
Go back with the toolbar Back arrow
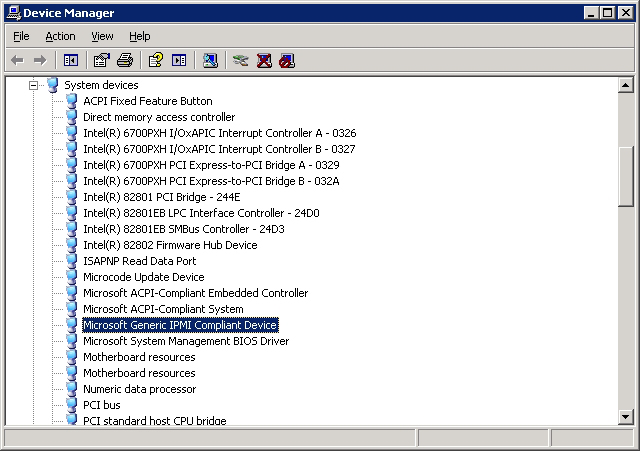[x=17, y=60]
